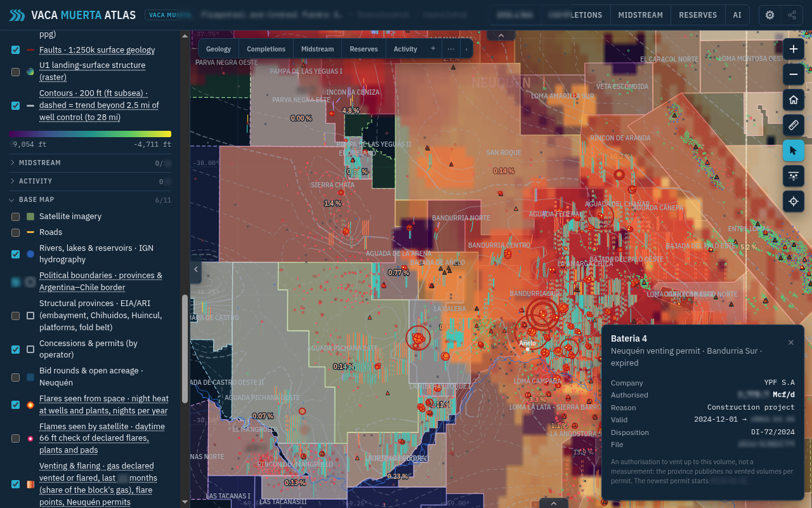Select Geology tab in map toolbar
This screenshot has width=812, height=508.
pyautogui.click(x=218, y=49)
